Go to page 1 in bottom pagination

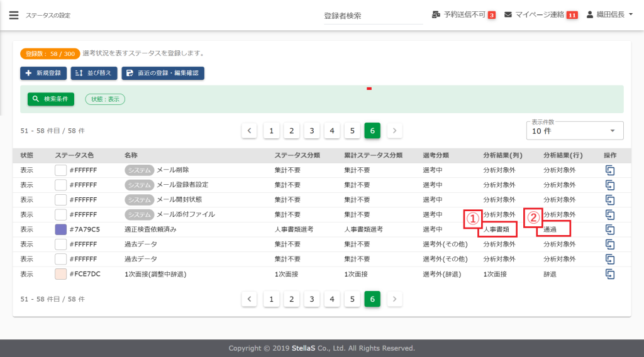[271, 299]
